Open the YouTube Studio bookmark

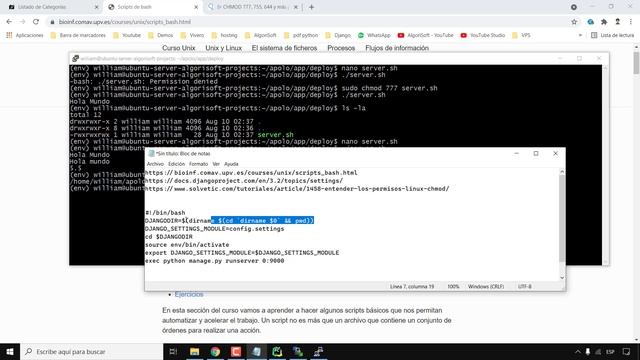pyautogui.click(x=483, y=35)
